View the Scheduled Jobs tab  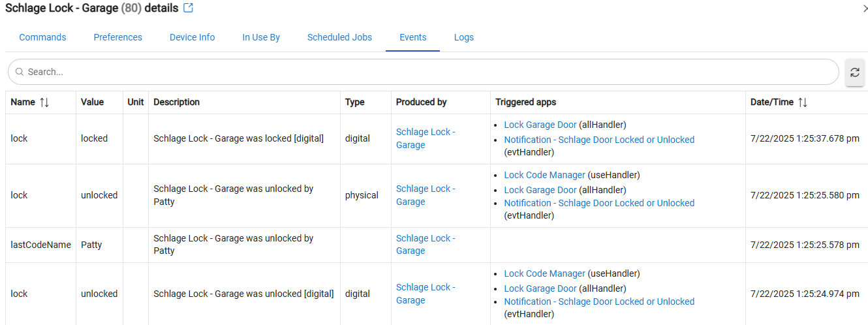tap(339, 37)
